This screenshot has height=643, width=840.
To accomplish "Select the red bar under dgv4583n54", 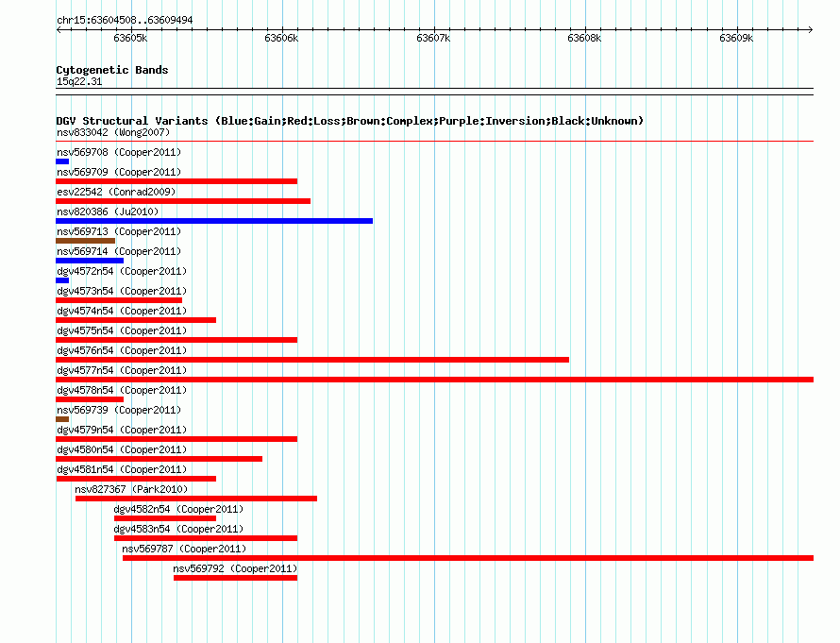I will 206,538.
